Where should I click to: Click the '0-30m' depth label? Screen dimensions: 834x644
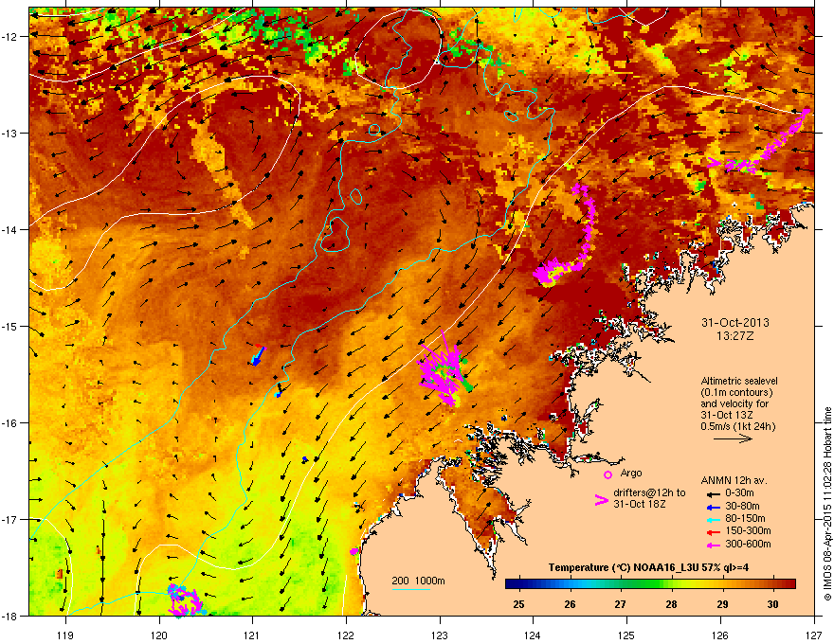pos(739,493)
